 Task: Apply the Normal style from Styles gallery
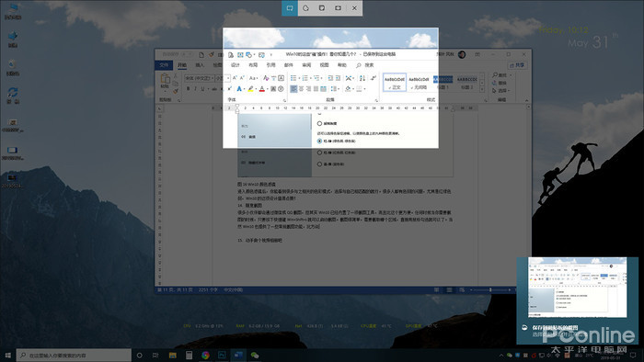pyautogui.click(x=395, y=83)
